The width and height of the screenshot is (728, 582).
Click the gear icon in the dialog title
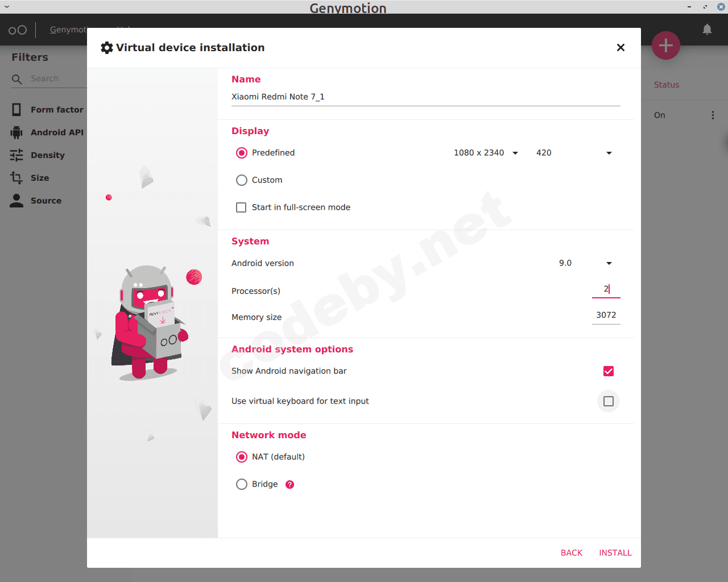click(107, 48)
